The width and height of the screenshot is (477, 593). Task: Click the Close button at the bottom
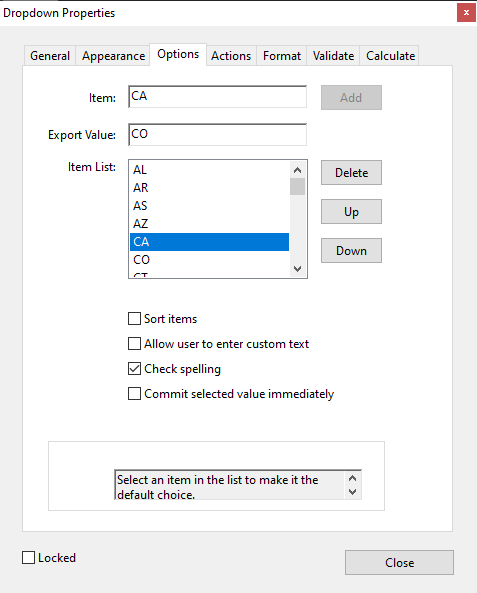click(x=399, y=563)
